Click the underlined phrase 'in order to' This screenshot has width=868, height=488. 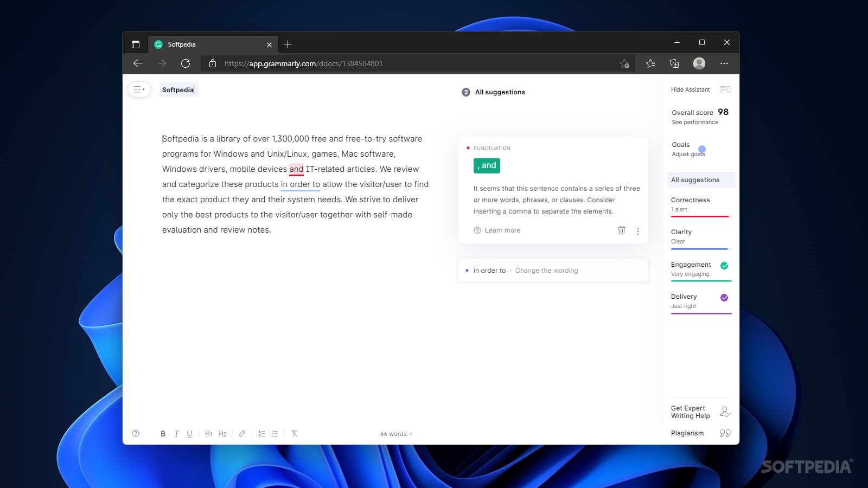point(301,184)
